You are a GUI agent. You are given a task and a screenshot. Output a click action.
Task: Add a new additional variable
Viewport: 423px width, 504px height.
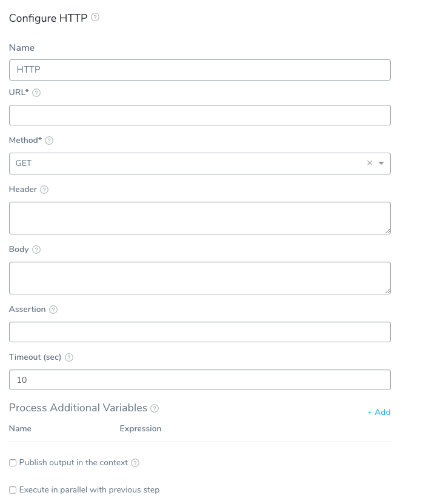click(x=379, y=413)
